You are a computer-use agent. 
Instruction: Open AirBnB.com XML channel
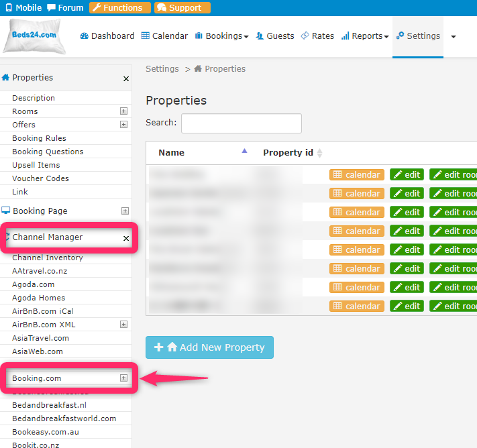[44, 325]
